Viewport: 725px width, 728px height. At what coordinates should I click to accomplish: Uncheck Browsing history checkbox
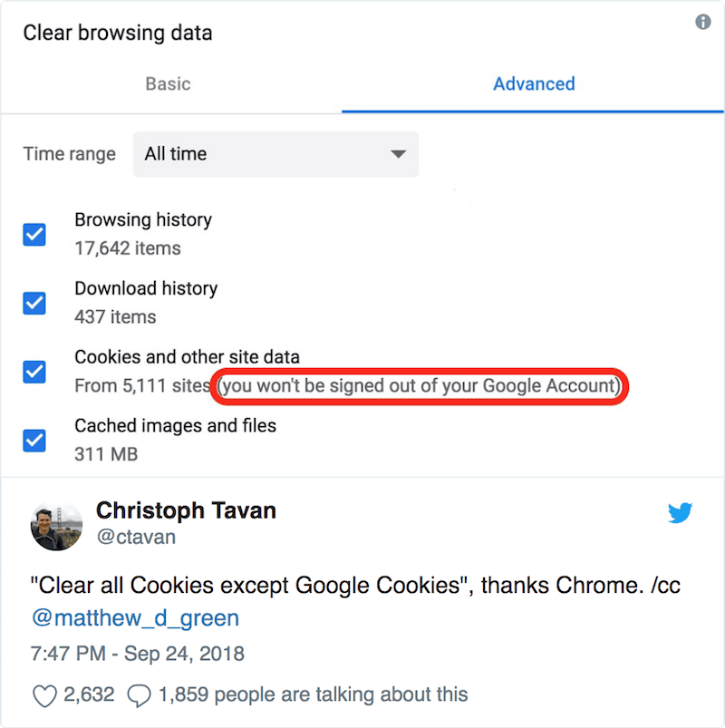click(x=34, y=235)
